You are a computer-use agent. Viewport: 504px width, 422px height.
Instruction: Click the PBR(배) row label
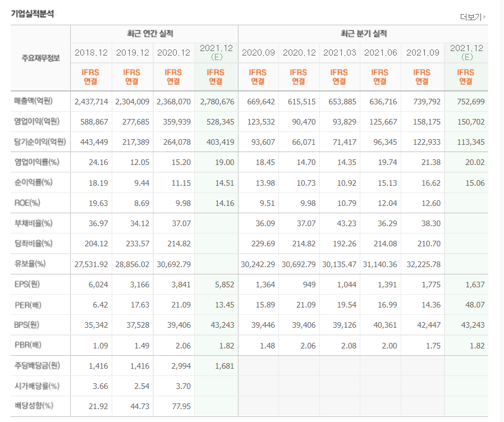click(x=28, y=345)
